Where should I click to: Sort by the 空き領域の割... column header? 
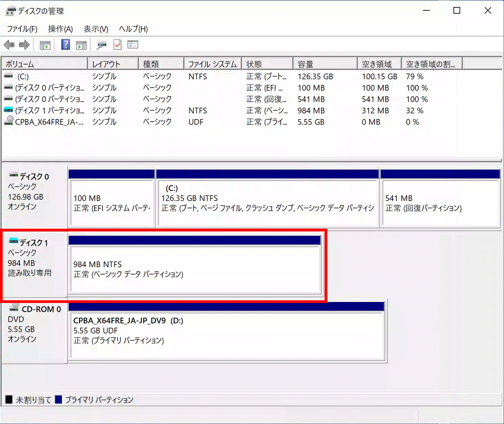coord(432,64)
